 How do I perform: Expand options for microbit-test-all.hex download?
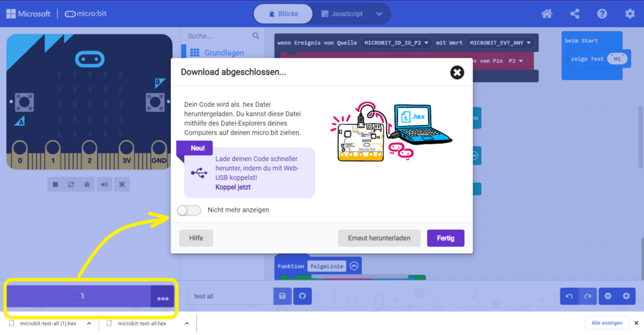187,324
